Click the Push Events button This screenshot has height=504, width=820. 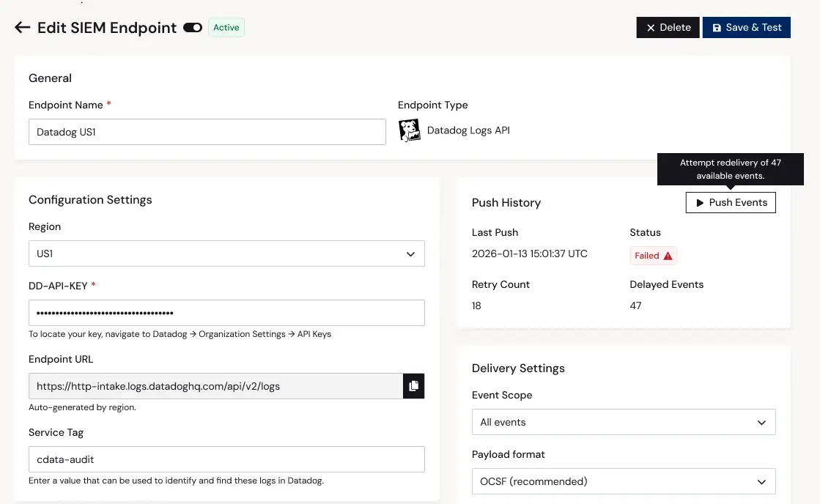click(x=731, y=202)
